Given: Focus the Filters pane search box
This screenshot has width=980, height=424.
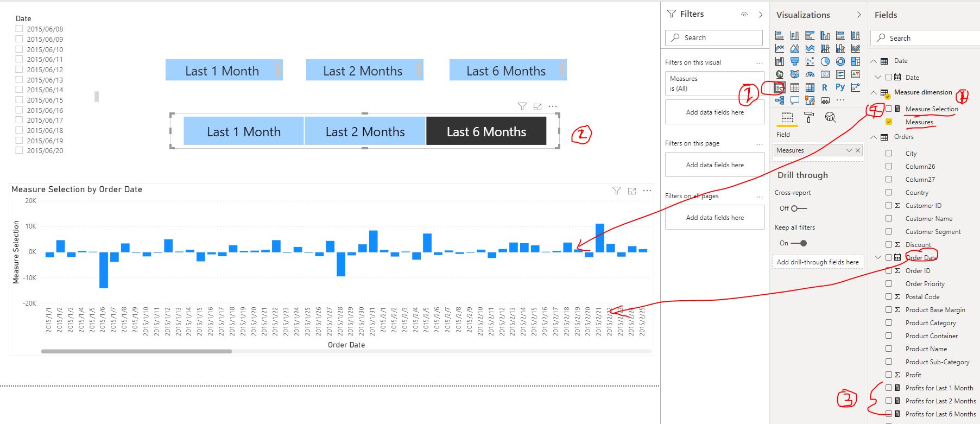Looking at the screenshot, I should pos(714,37).
